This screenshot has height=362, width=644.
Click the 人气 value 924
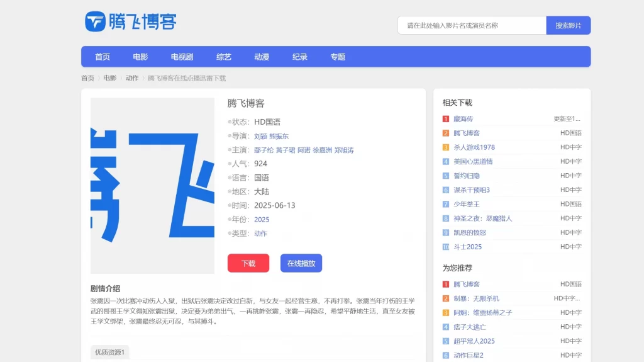point(260,164)
